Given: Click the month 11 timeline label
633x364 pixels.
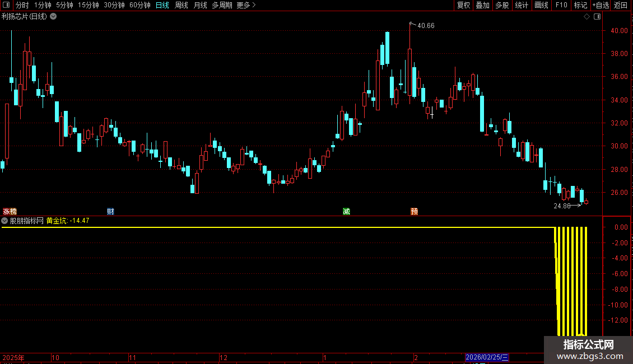Looking at the screenshot, I should [x=132, y=357].
